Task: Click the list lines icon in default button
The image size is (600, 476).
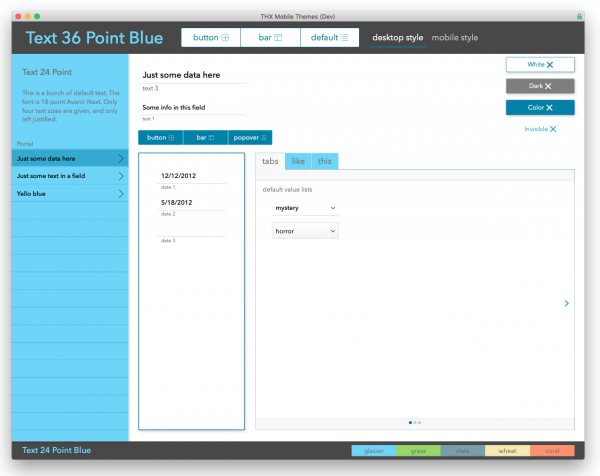Action: [x=344, y=37]
